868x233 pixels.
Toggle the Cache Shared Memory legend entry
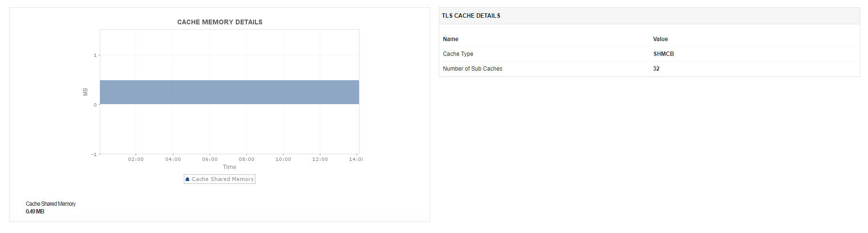220,179
